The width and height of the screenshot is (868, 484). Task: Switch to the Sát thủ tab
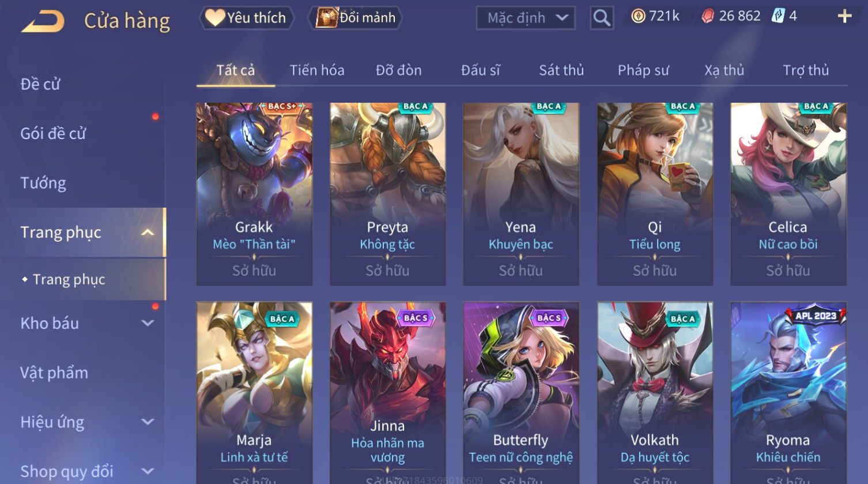point(561,70)
